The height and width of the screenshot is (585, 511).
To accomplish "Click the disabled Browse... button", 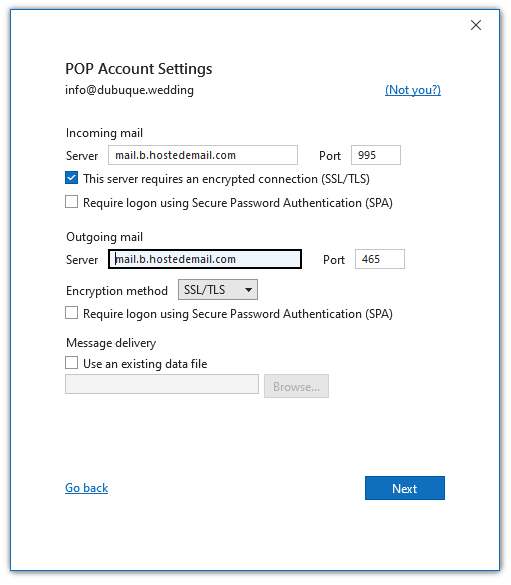I will tap(297, 386).
